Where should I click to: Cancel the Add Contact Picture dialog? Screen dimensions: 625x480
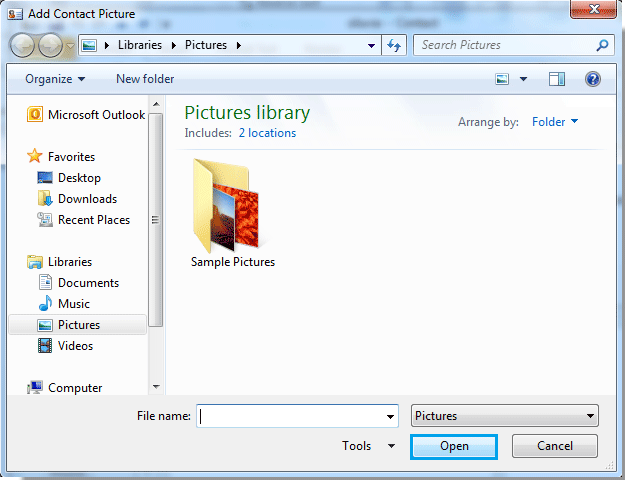click(555, 446)
